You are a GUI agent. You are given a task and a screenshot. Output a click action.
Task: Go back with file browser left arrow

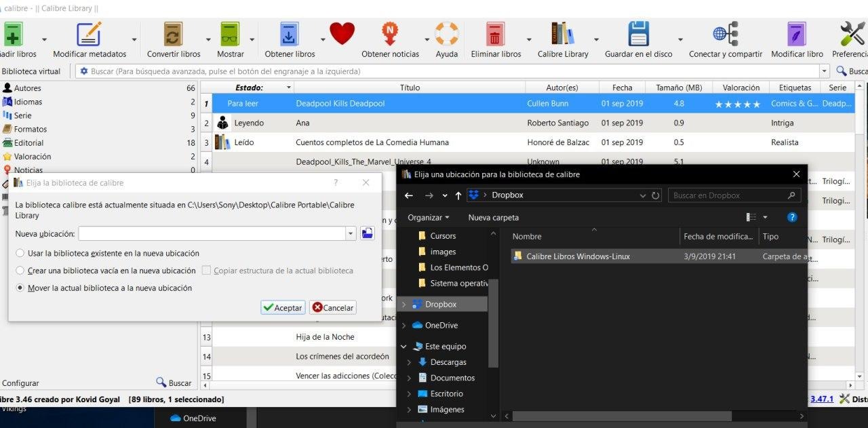coord(409,195)
